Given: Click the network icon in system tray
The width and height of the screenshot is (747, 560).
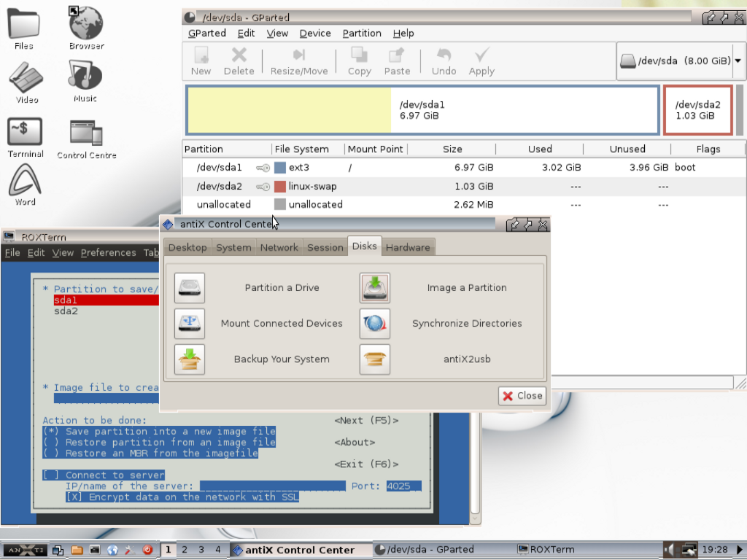Looking at the screenshot, I should point(689,550).
